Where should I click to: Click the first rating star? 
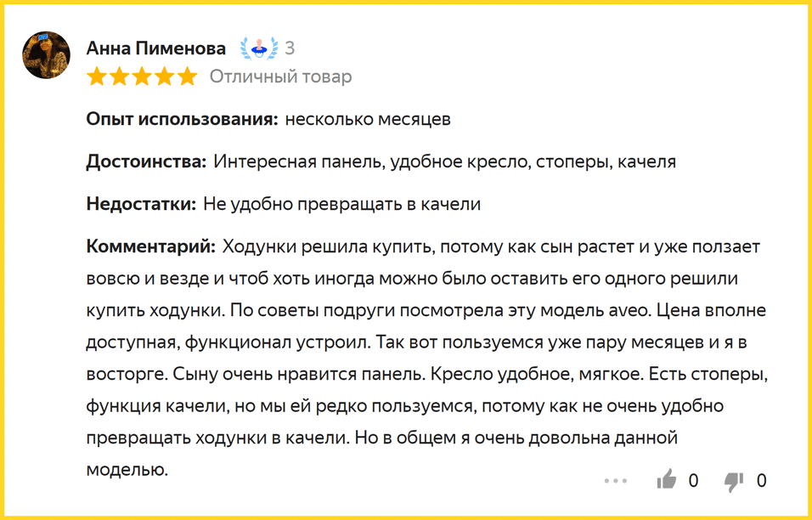coord(97,77)
